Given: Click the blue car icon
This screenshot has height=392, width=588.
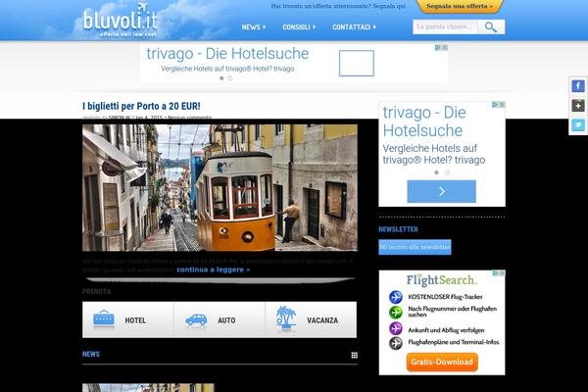Looking at the screenshot, I should (x=196, y=320).
